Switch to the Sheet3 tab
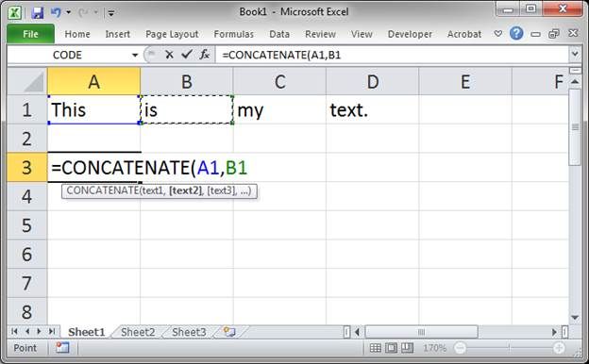 189,332
